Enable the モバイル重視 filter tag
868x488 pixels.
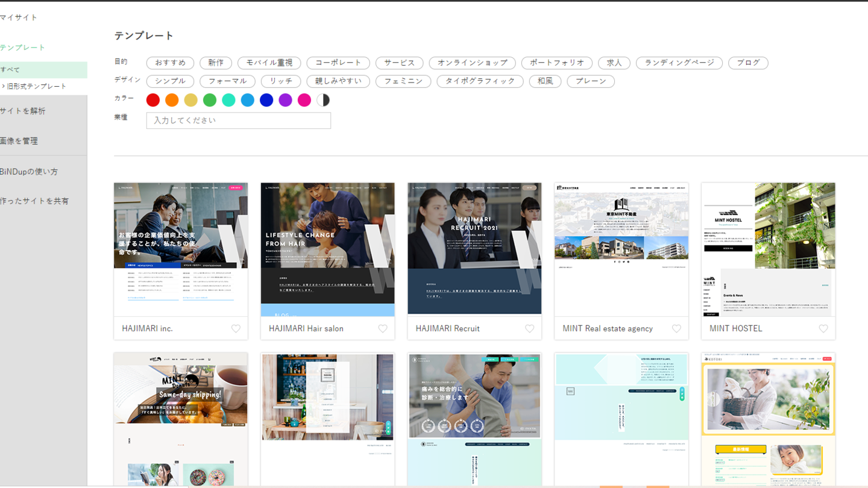[269, 63]
